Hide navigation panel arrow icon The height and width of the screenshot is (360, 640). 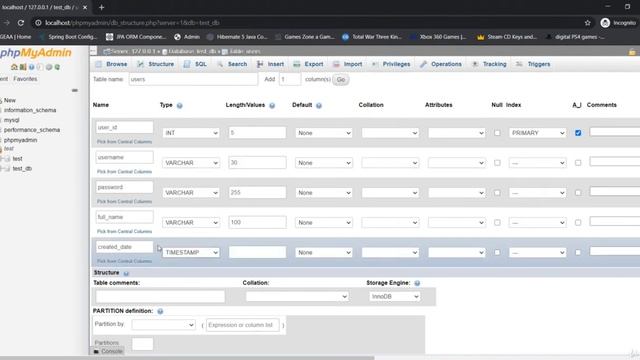coord(93,51)
